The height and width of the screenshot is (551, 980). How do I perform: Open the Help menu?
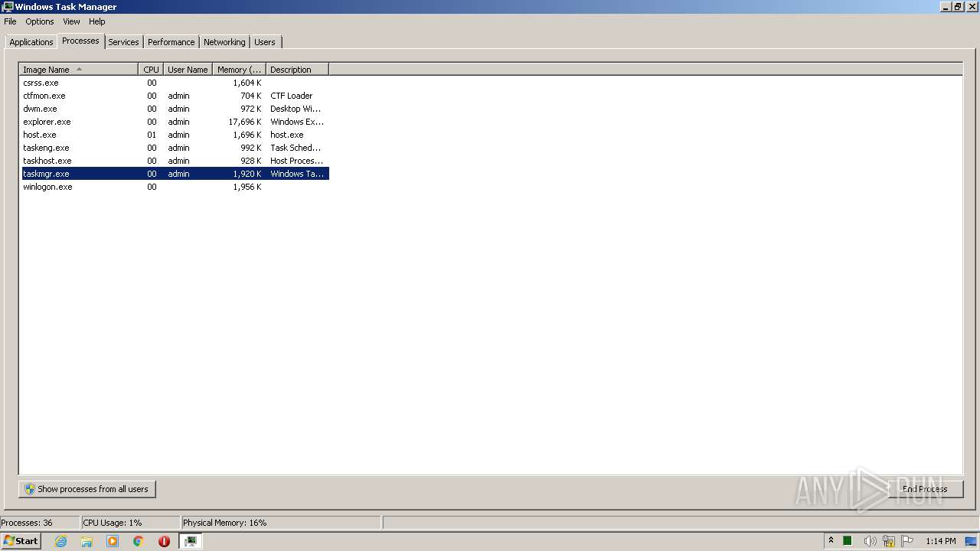point(97,21)
